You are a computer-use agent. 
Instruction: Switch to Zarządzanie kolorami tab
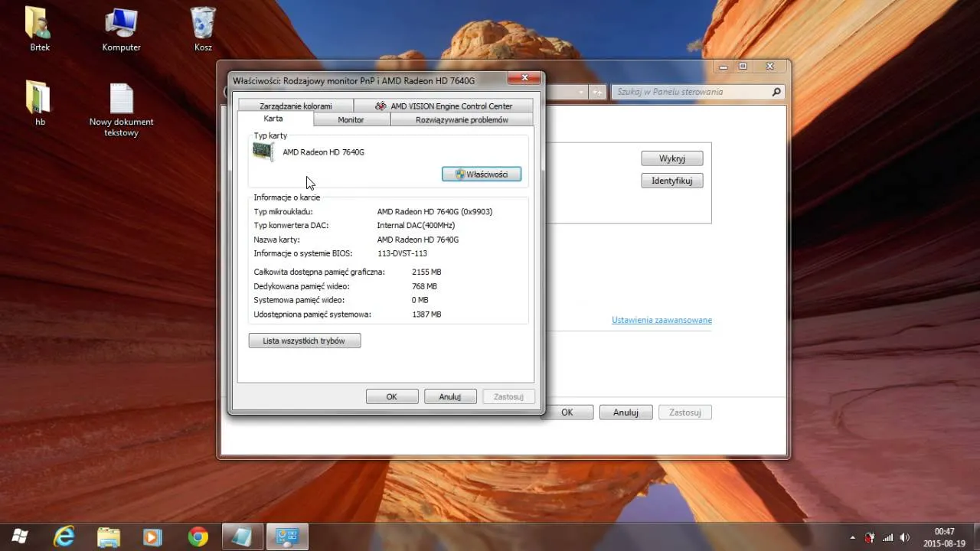(x=296, y=106)
